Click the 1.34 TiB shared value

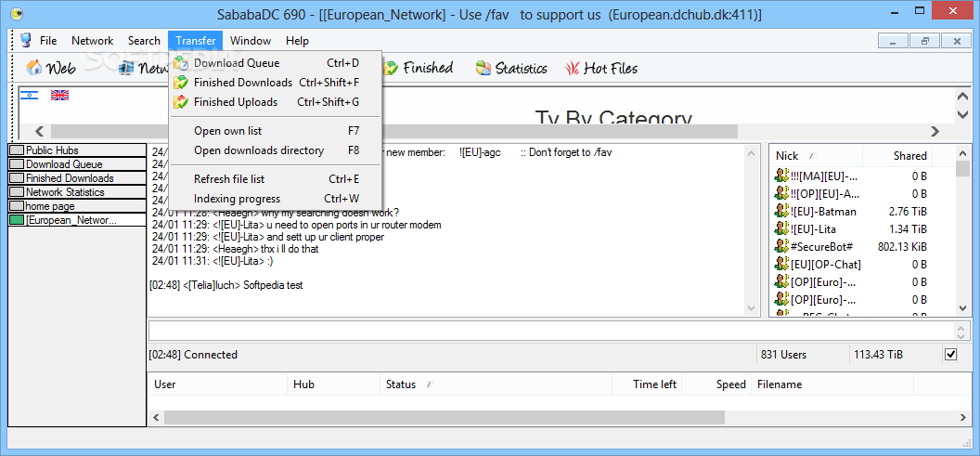[909, 229]
